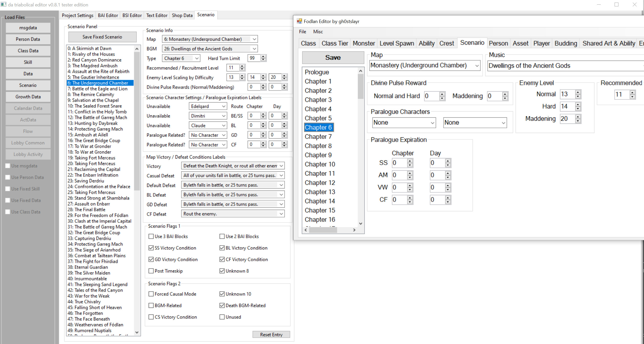
Task: Enable Forced Causal Mode
Action: [151, 294]
